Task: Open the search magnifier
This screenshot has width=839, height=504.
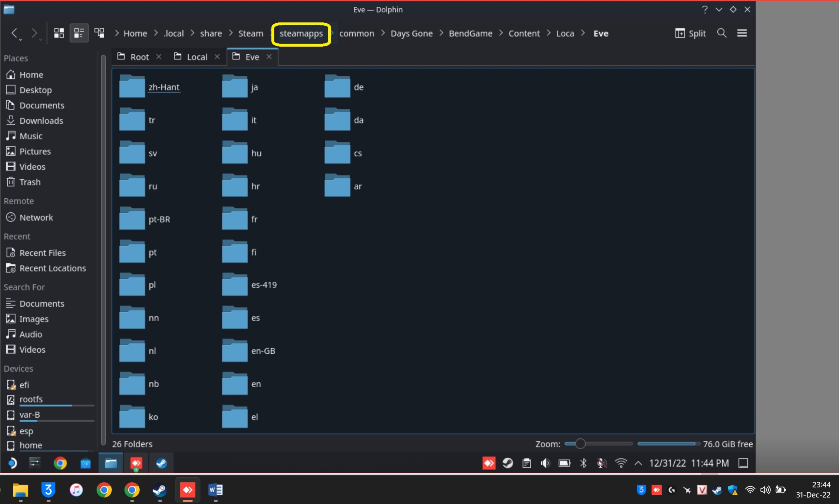Action: tap(722, 33)
